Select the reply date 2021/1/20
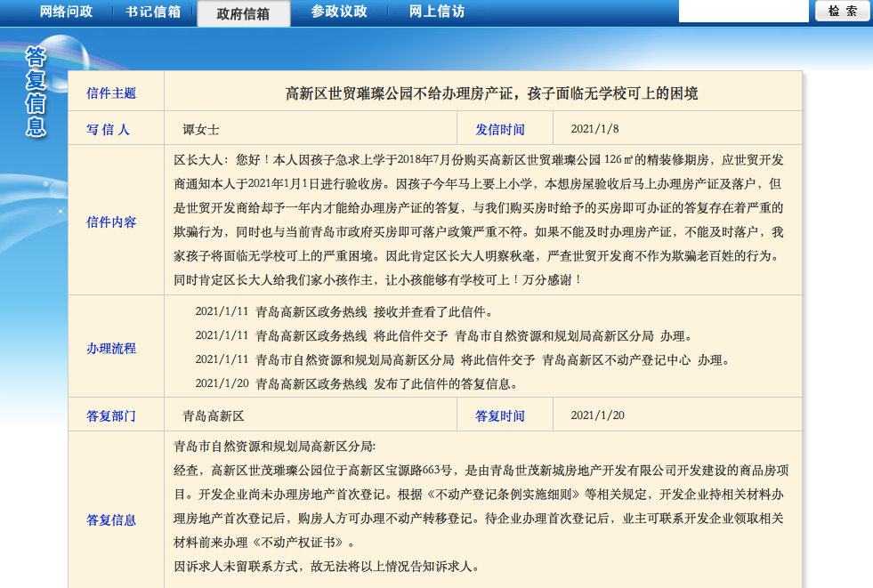The width and height of the screenshot is (873, 588). click(x=597, y=415)
